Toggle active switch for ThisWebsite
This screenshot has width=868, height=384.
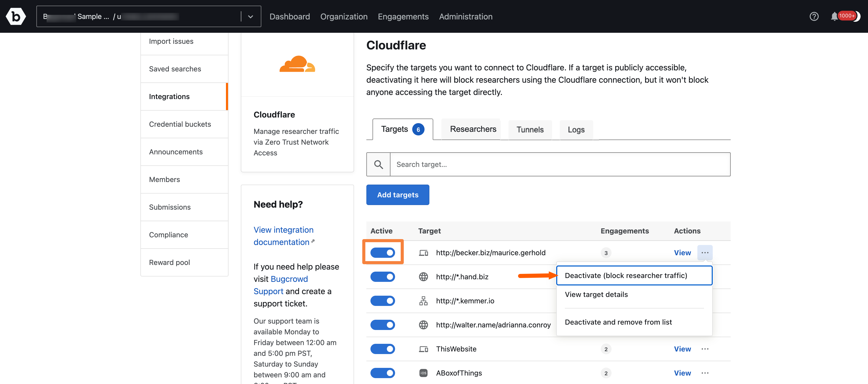click(x=383, y=349)
